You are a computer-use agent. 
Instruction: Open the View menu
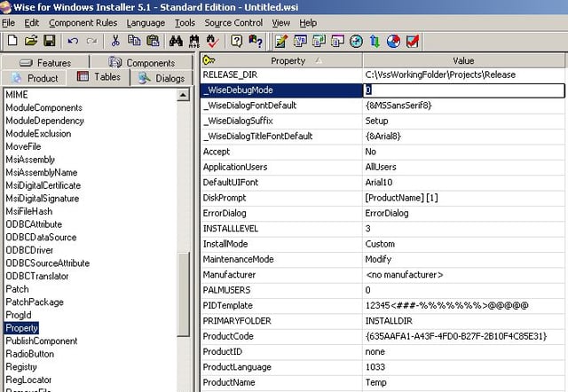[x=281, y=23]
